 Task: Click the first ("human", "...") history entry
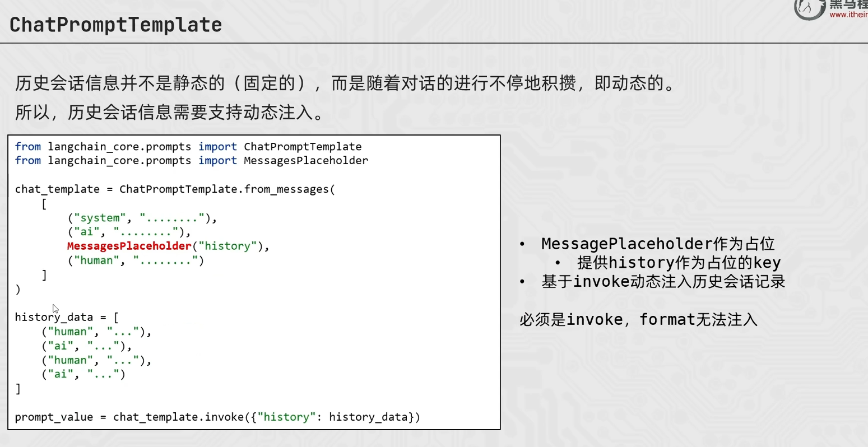click(96, 332)
